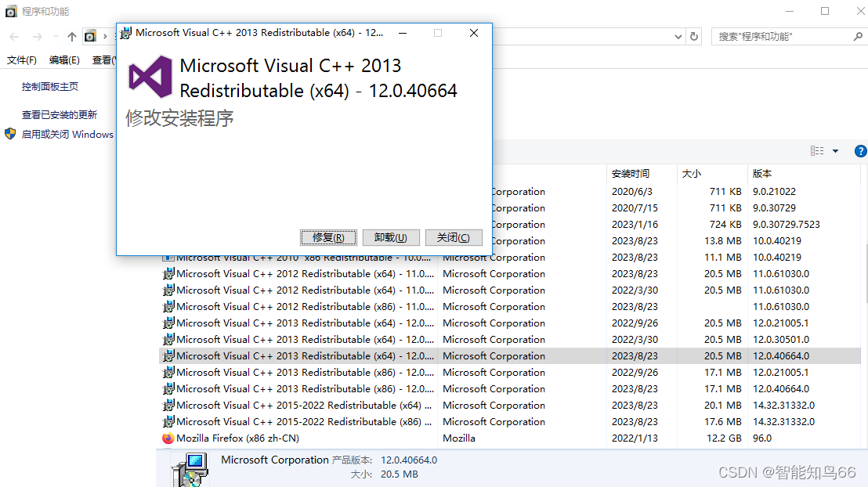
Task: Sort by 安装时间 column header
Action: point(631,174)
